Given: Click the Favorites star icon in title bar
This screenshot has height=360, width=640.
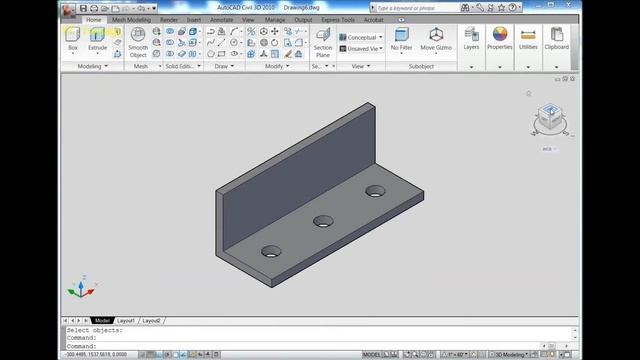Looking at the screenshot, I should pos(502,8).
